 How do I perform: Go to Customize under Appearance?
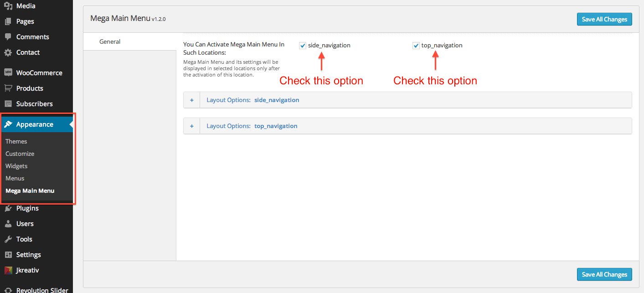coord(20,154)
